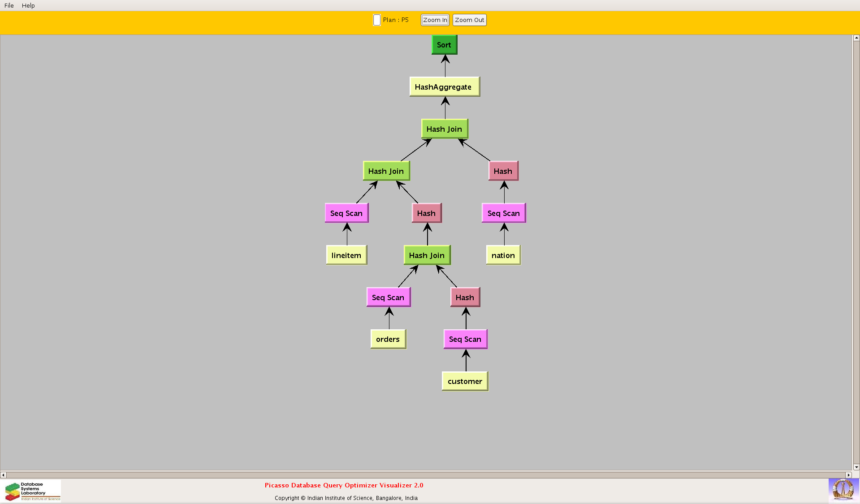Click the Database Systems Laboratory logo
Screen dimensions: 860x504
(x=32, y=491)
